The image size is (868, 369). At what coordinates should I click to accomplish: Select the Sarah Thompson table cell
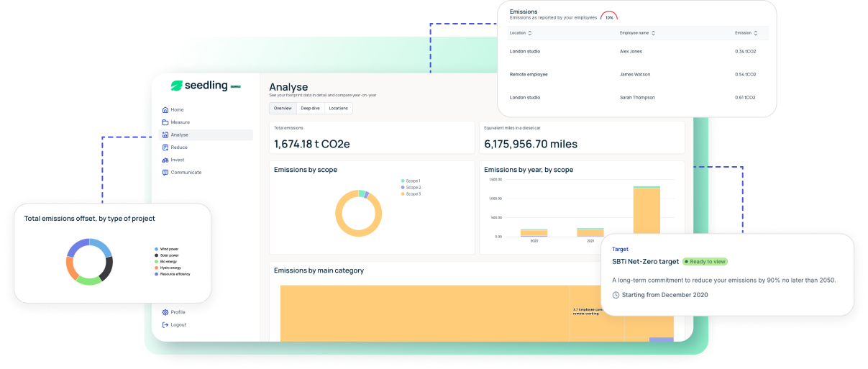(637, 97)
